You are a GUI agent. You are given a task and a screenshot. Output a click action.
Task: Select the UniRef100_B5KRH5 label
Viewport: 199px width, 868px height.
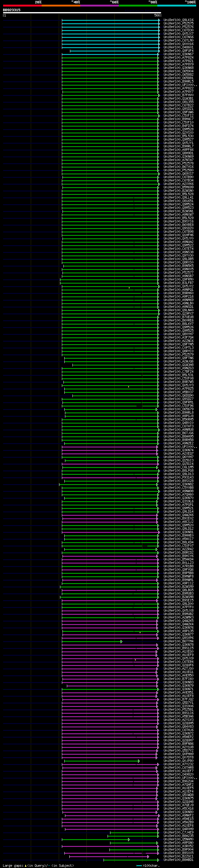pos(179,420)
